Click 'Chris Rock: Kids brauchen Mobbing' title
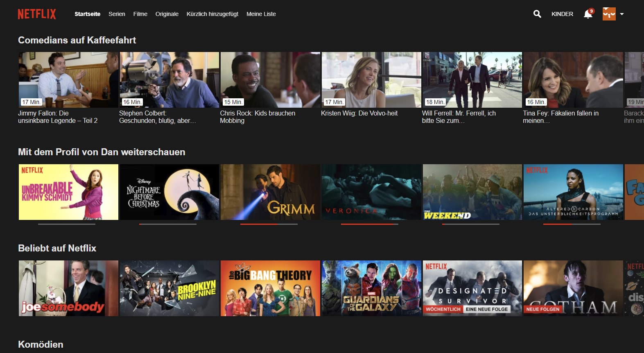Viewport: 644px width, 353px height. 258,117
